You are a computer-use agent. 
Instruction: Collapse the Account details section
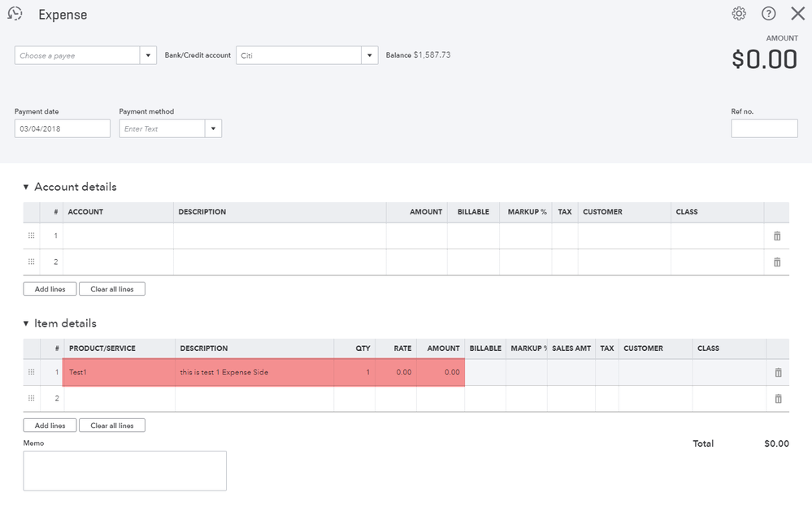click(26, 187)
